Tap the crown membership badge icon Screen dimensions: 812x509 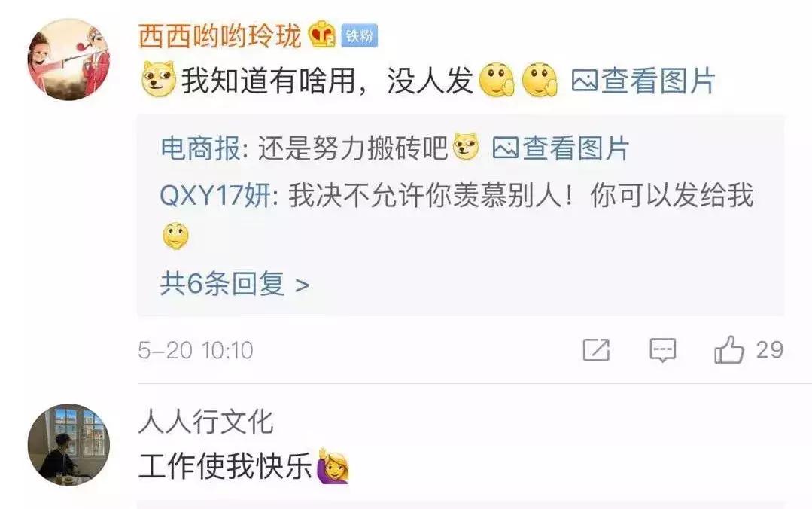[322, 35]
